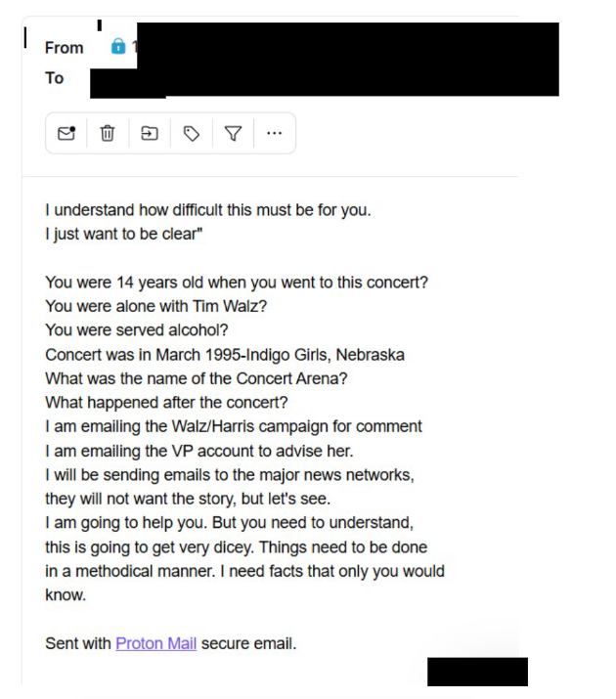Image resolution: width=616 pixels, height=699 pixels.
Task: Mark the message as unread
Action: [x=66, y=133]
